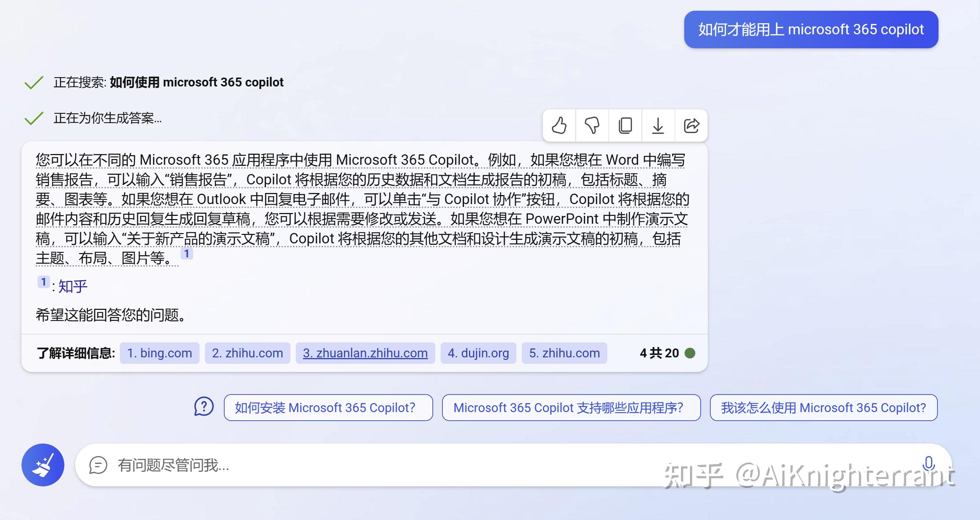Image resolution: width=980 pixels, height=520 pixels.
Task: Click the thumbs up like icon
Action: tap(559, 125)
